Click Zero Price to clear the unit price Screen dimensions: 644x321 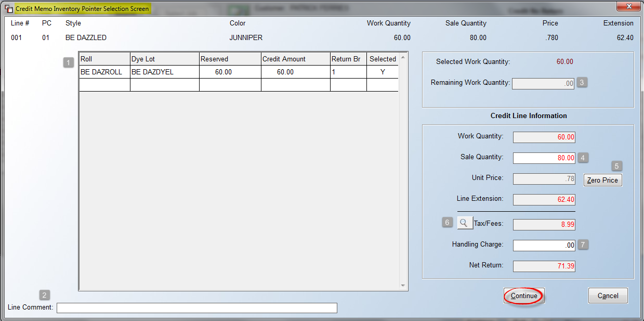click(x=602, y=180)
